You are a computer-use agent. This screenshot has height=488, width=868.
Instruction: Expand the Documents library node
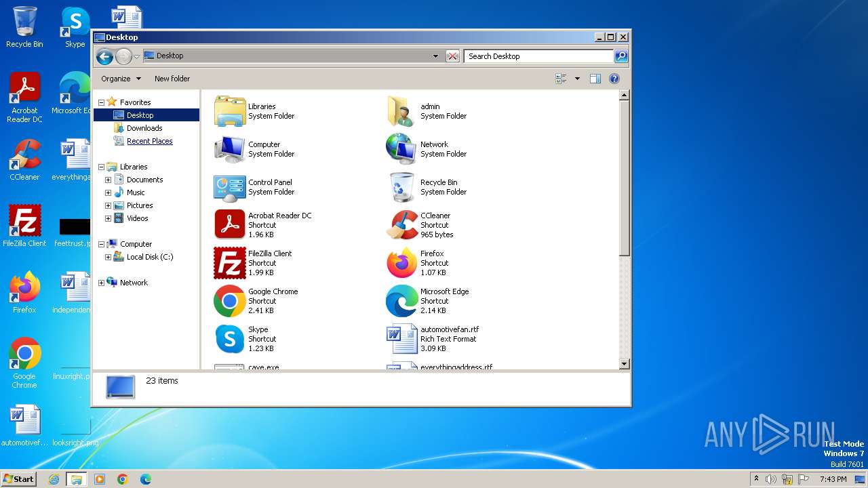108,180
